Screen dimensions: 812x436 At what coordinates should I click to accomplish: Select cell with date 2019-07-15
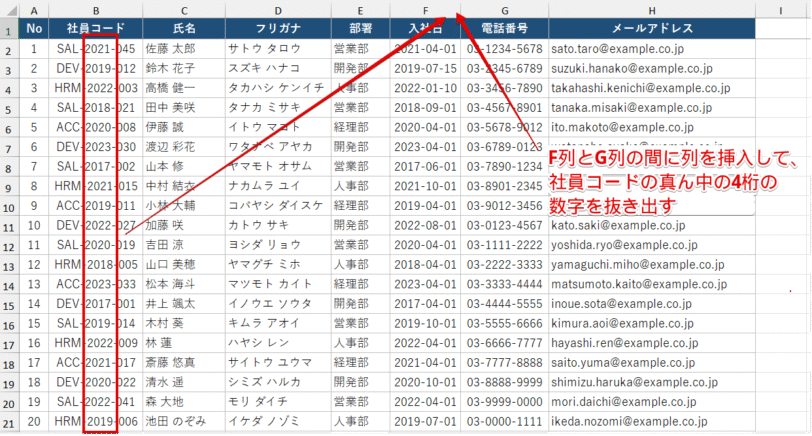coord(425,69)
